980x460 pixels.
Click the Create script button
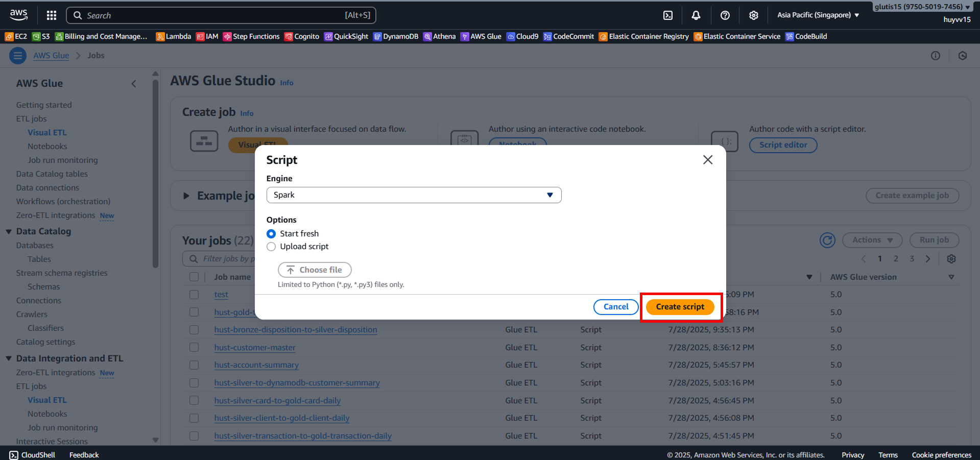[x=680, y=307]
